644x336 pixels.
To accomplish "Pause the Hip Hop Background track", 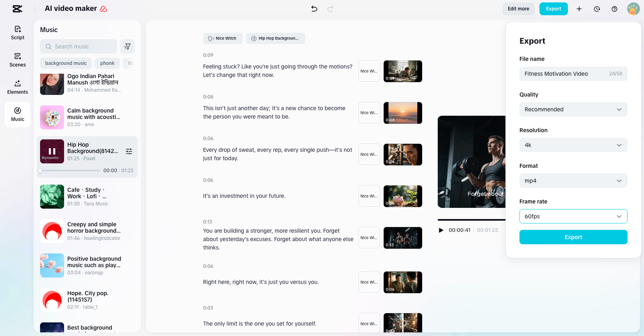I will coord(52,151).
